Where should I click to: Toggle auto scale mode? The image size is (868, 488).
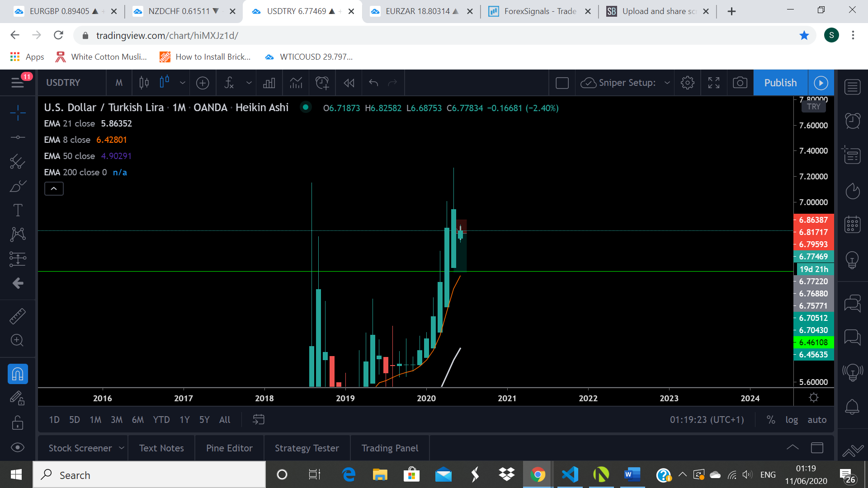817,420
